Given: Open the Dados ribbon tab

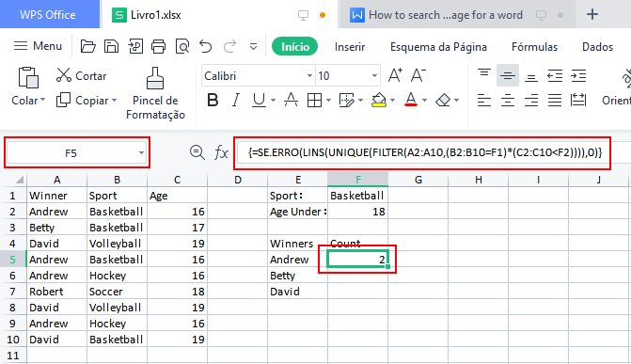Looking at the screenshot, I should [x=597, y=47].
